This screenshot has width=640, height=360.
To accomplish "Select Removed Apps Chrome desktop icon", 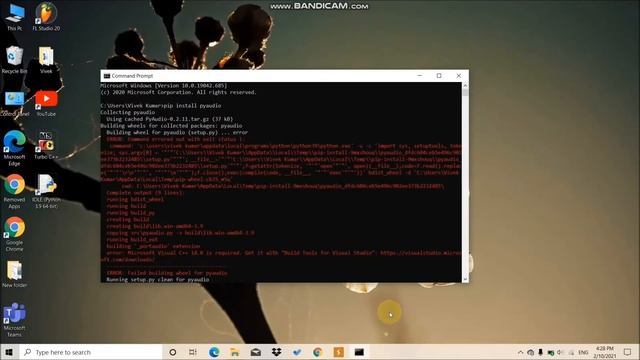I will (x=14, y=191).
